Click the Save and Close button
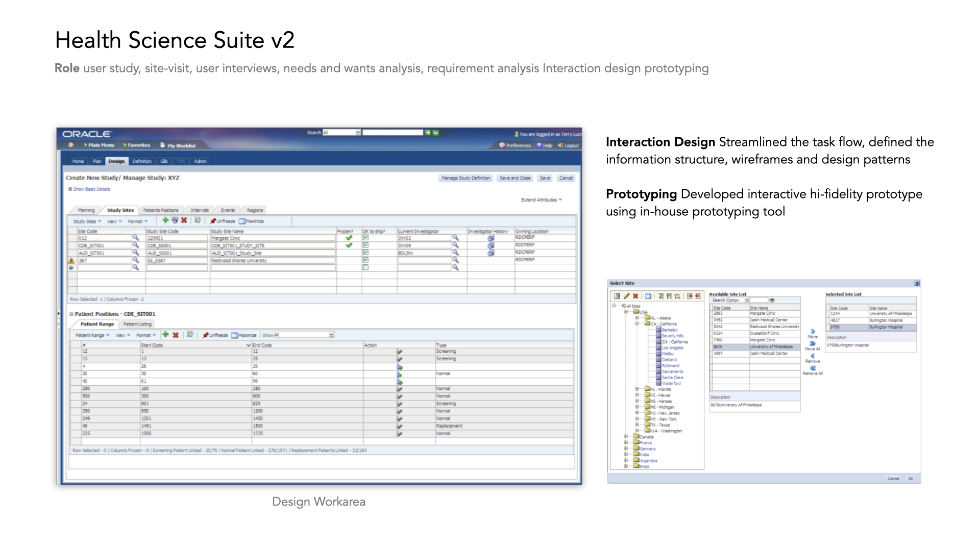The image size is (980, 551). click(x=515, y=178)
